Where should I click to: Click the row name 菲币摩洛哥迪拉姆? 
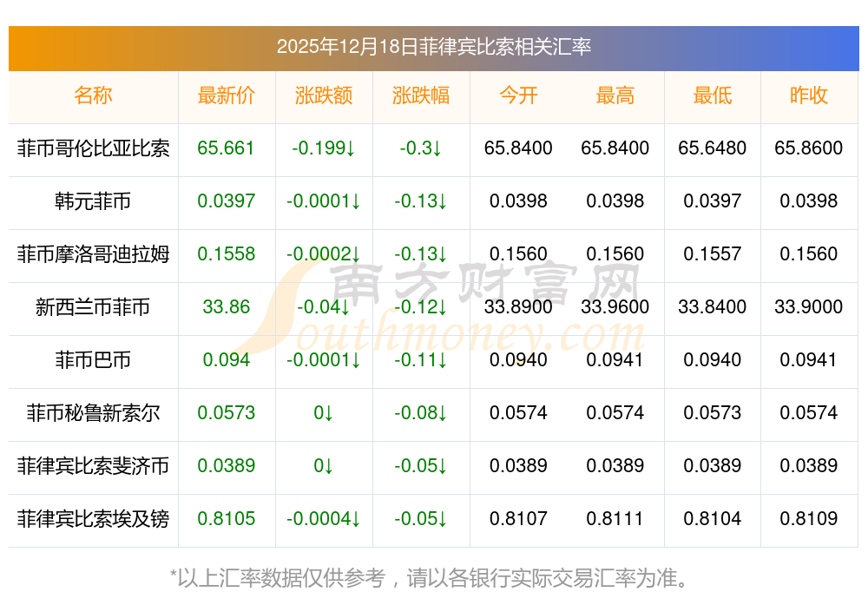click(93, 254)
